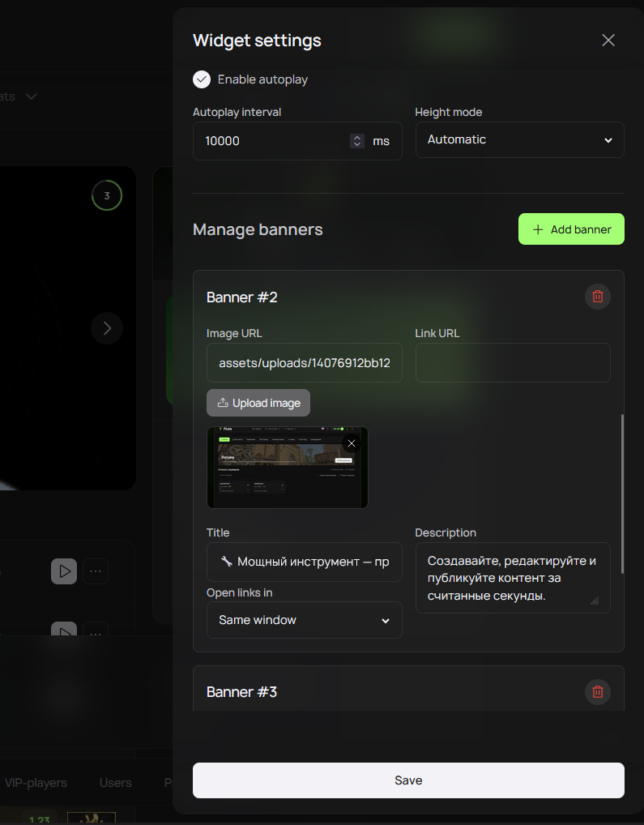Click the empty Link URL field
This screenshot has width=644, height=825.
click(x=513, y=362)
